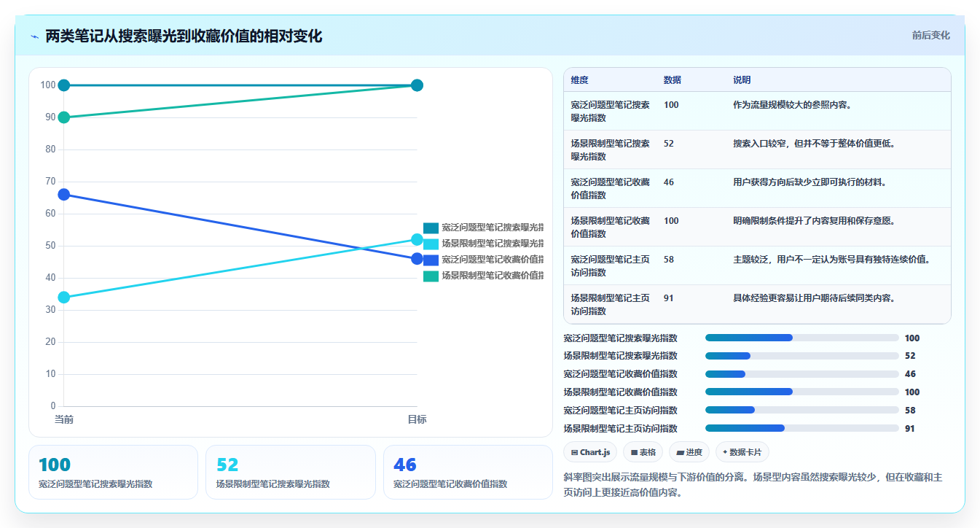This screenshot has height=528, width=980.
Task: Click the progress bar for 场景限制型笔记主页访问指数
Action: pos(802,429)
